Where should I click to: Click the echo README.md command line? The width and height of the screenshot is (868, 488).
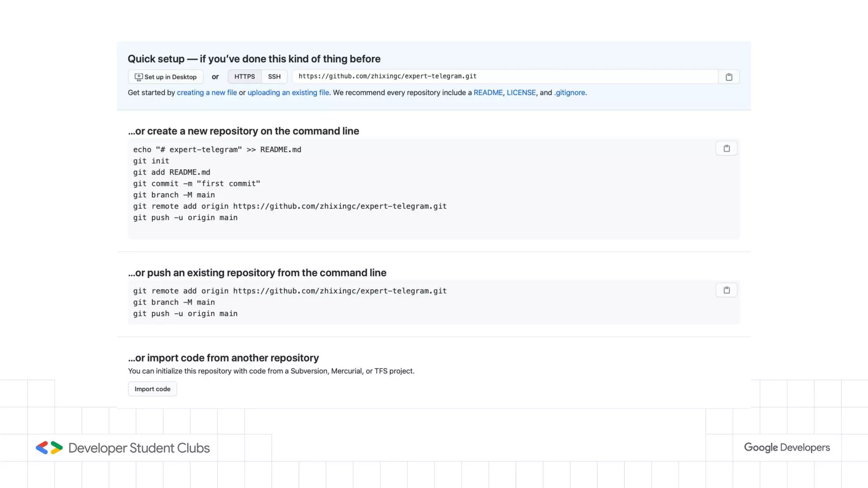(217, 150)
